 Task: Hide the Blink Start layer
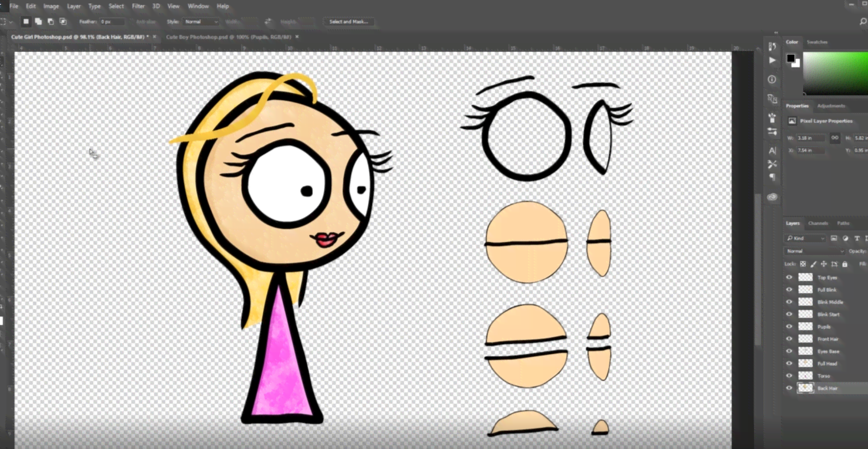[789, 314]
